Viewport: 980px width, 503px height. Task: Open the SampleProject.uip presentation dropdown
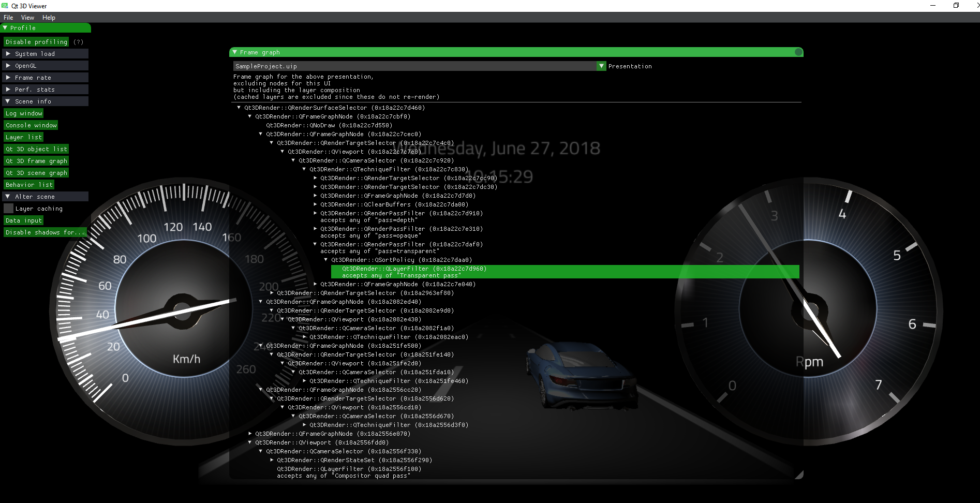pyautogui.click(x=601, y=66)
